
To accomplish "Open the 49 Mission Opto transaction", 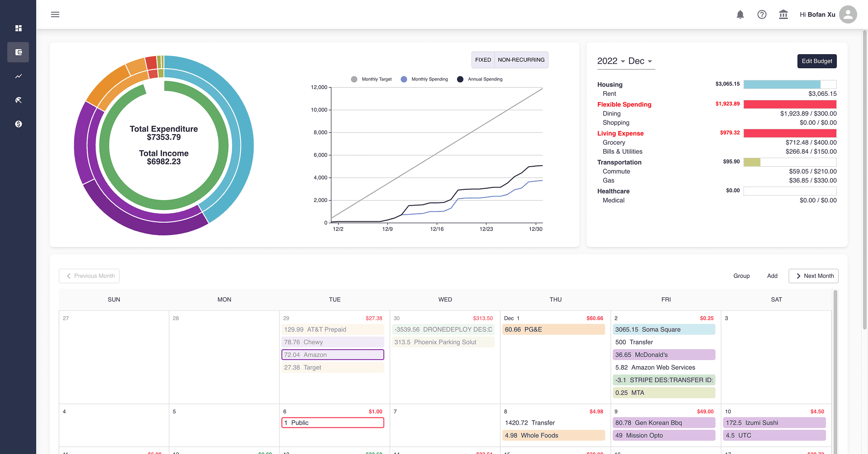I will pos(664,435).
